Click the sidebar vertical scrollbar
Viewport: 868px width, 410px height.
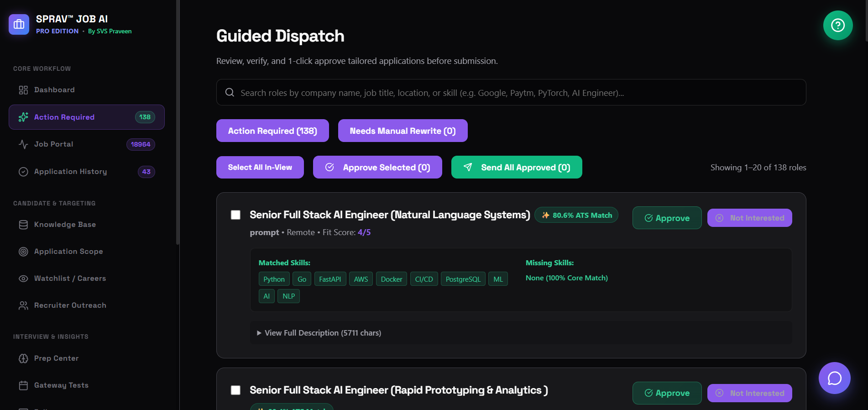[x=178, y=122]
